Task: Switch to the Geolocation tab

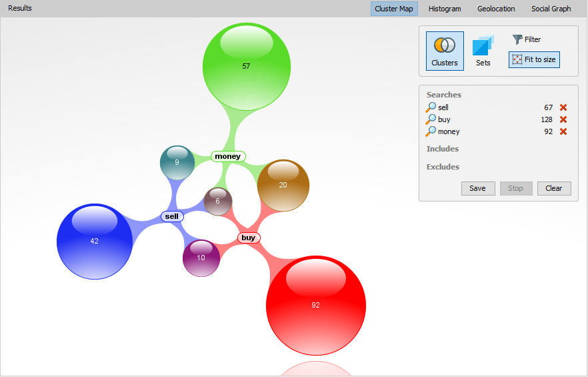Action: click(x=496, y=9)
